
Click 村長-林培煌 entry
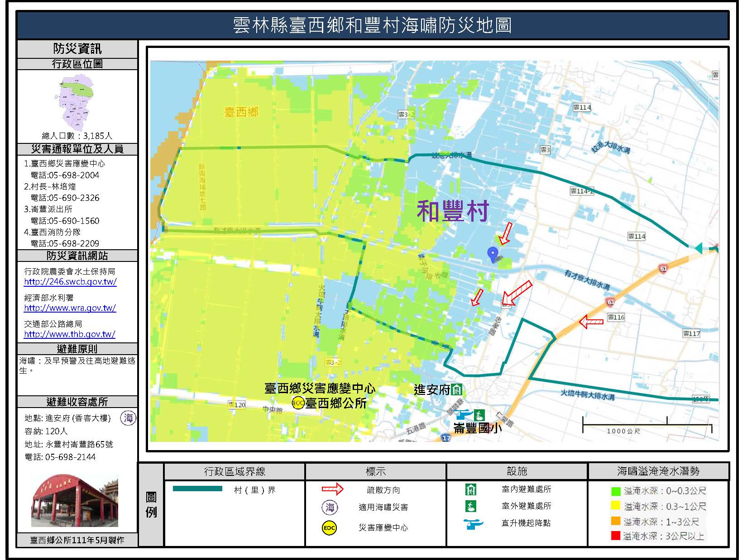50,186
